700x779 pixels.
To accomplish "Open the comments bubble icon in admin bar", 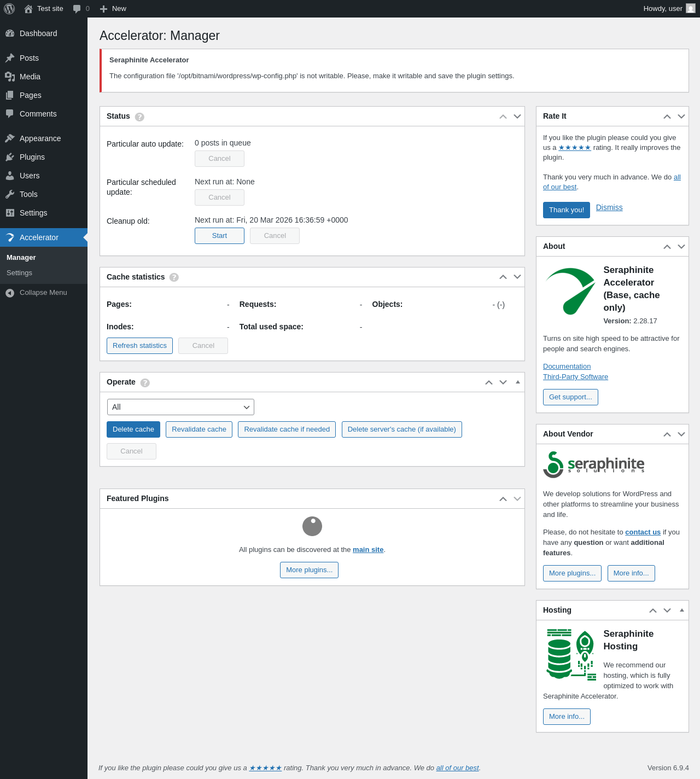I will (x=77, y=9).
